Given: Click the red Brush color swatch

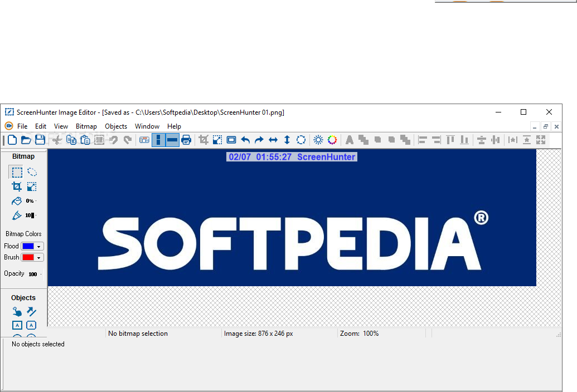Looking at the screenshot, I should 28,257.
